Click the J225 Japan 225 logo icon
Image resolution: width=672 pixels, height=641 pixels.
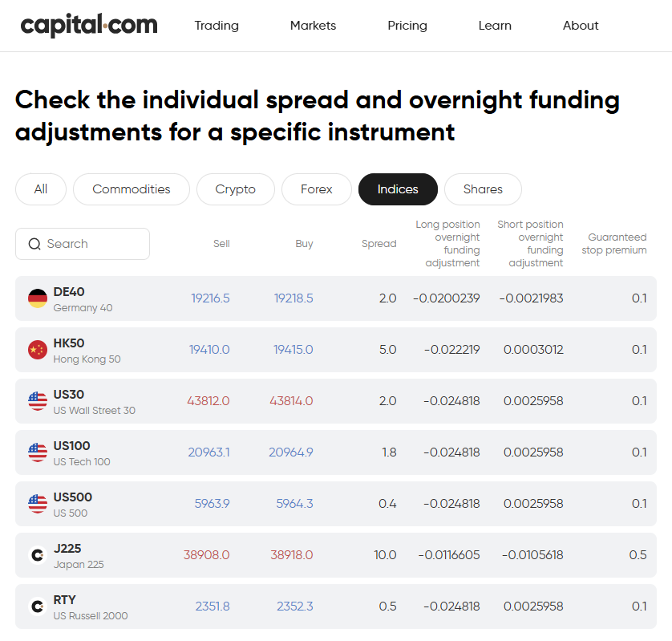38,555
